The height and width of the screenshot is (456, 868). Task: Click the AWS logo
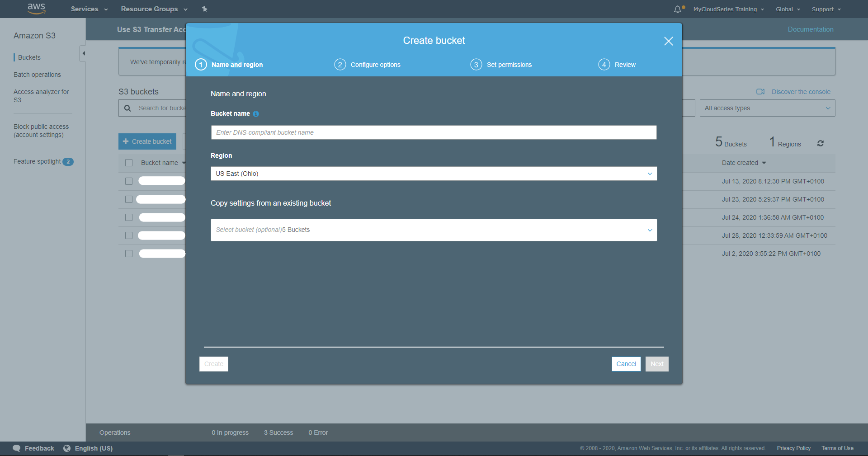[36, 9]
